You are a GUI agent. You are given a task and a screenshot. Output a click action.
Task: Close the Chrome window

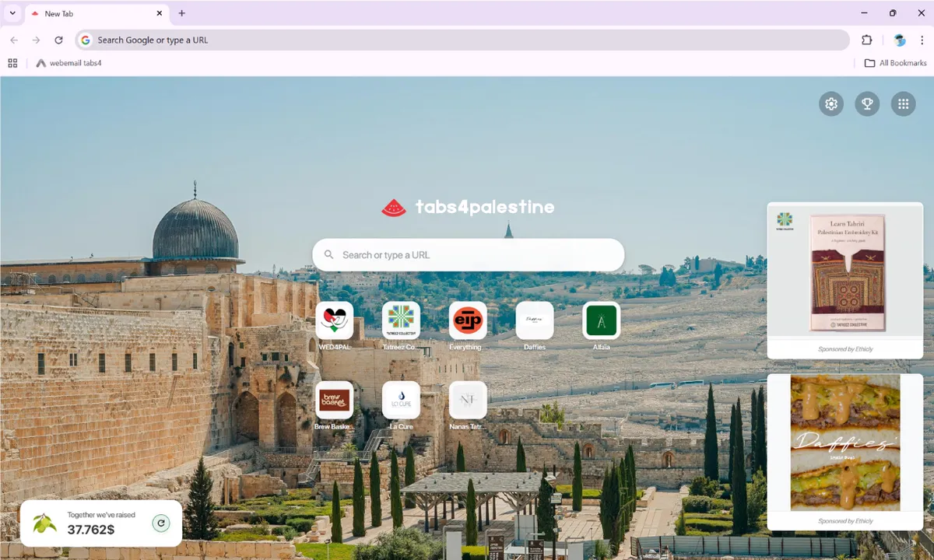(922, 13)
